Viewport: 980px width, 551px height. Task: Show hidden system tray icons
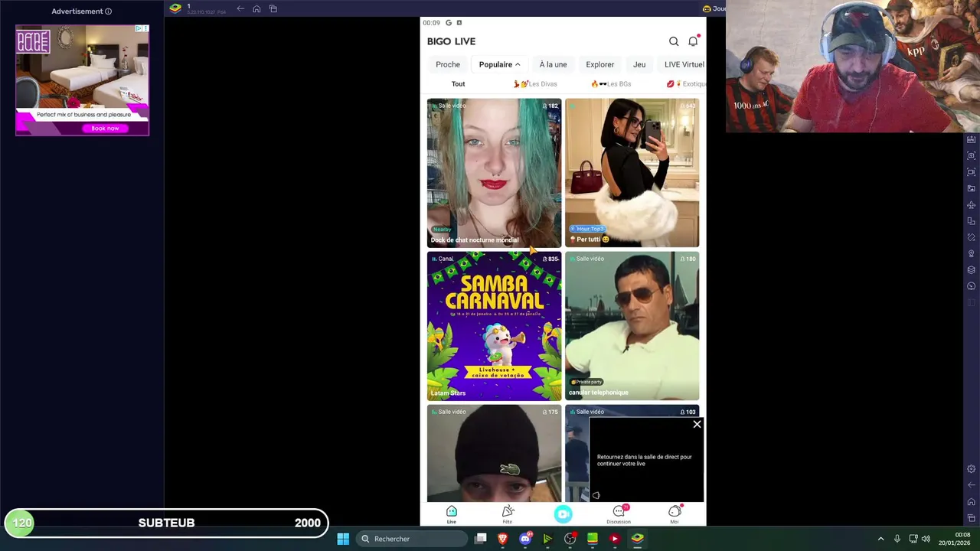click(880, 539)
